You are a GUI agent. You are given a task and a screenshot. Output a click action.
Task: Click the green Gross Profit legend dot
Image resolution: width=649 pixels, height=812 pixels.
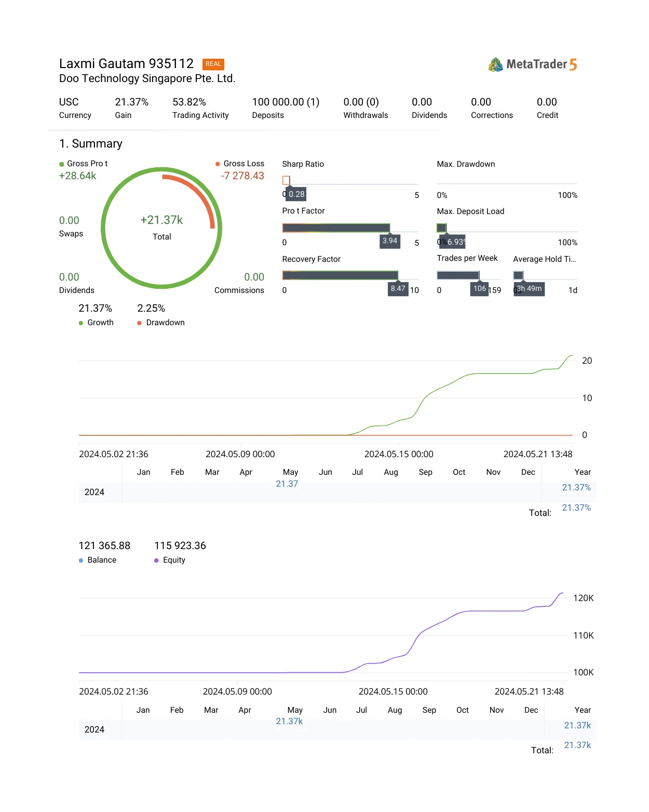[x=62, y=164]
